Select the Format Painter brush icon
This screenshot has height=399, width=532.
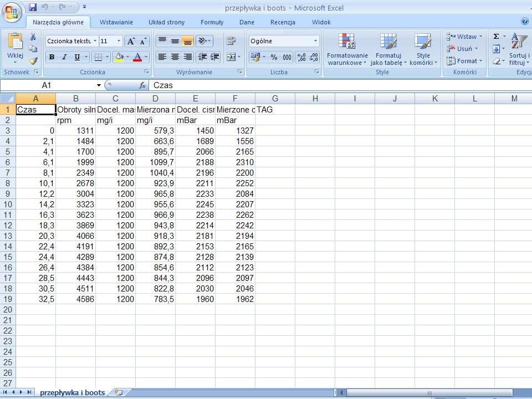(x=33, y=60)
